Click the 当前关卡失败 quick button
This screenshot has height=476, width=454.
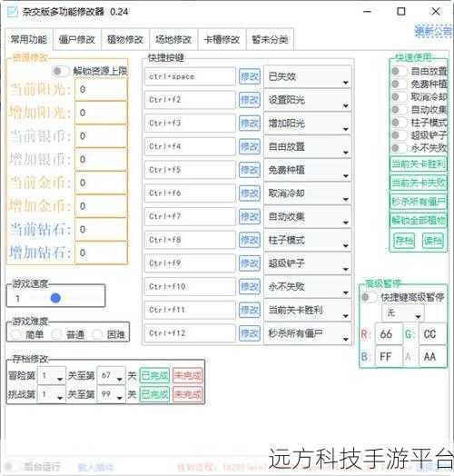click(419, 183)
